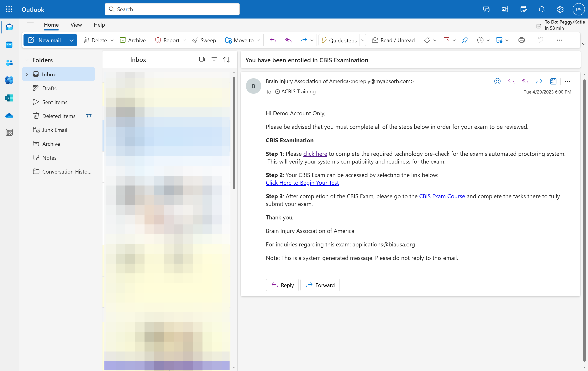Open the PS account profile avatar
Screen dimensions: 588x371
pos(579,9)
